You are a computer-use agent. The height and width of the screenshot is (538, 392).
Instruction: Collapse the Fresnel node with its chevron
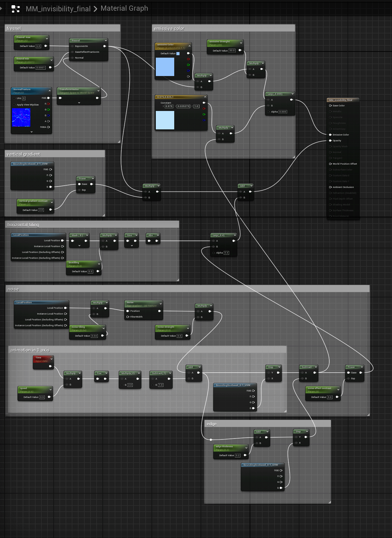tap(106, 40)
